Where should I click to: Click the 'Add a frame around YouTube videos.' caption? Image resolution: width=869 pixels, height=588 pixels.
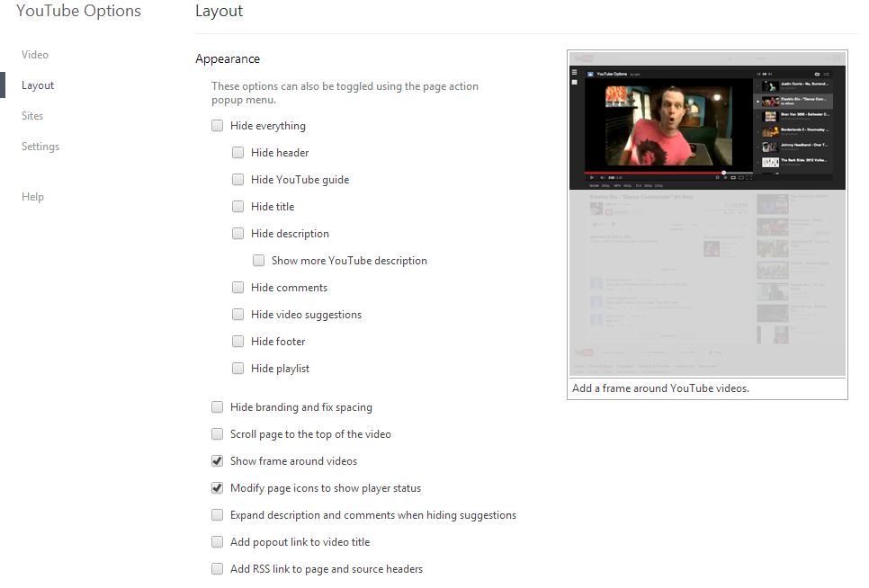(660, 388)
